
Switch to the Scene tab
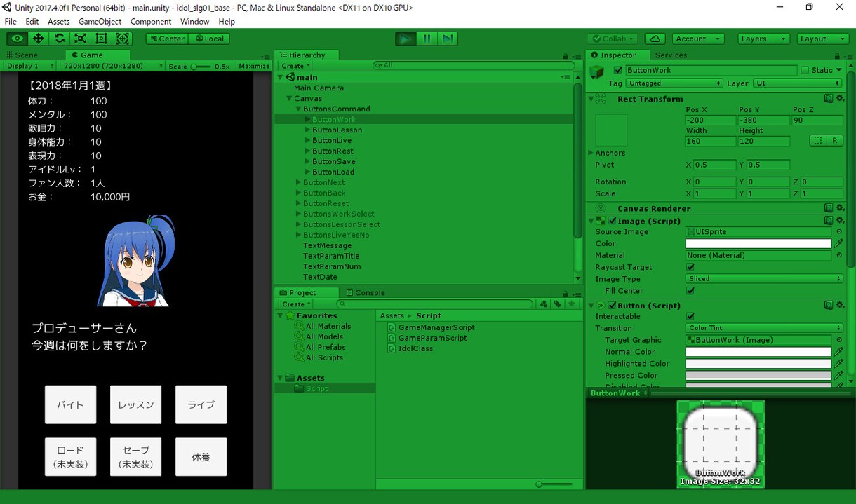coord(22,55)
